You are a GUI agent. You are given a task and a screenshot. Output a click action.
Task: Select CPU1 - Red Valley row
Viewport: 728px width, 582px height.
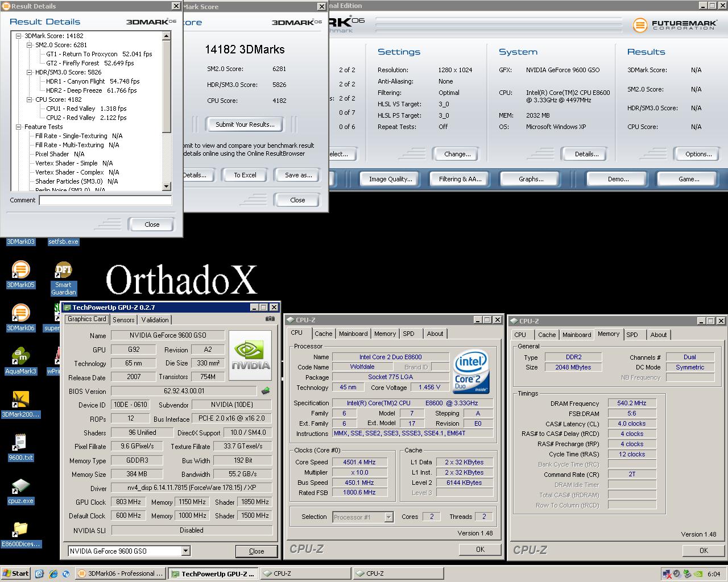tap(86, 109)
